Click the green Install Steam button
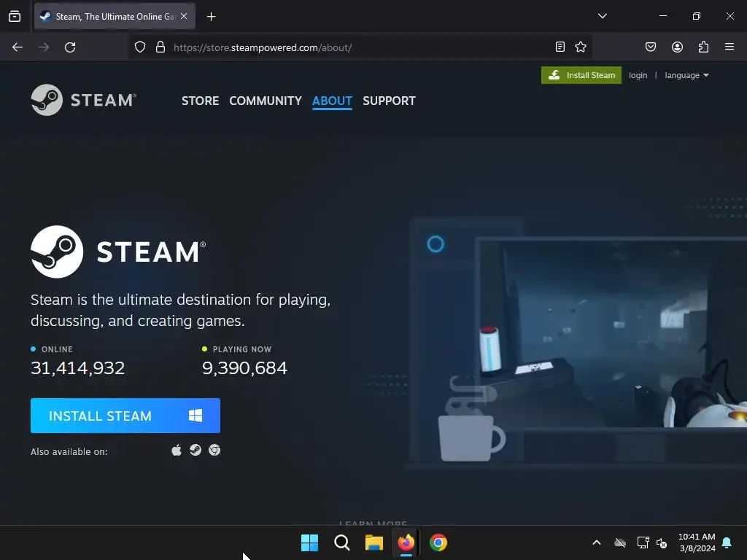Viewport: 747px width, 560px height. [581, 75]
